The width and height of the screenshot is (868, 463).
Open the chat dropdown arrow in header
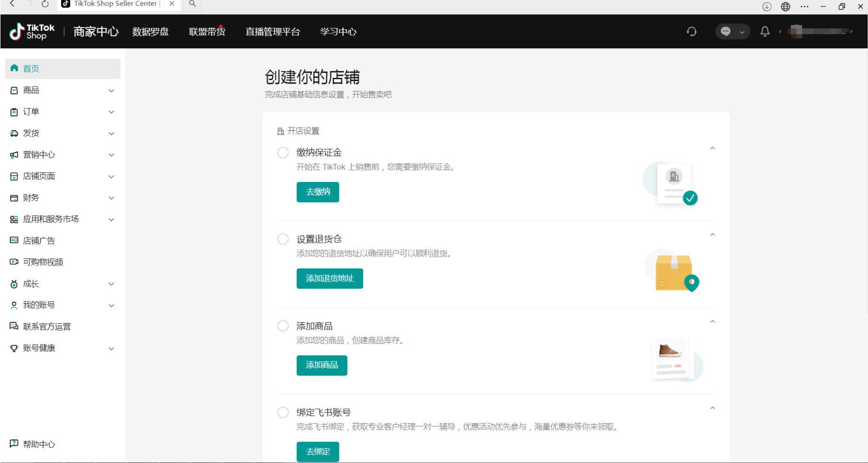742,32
